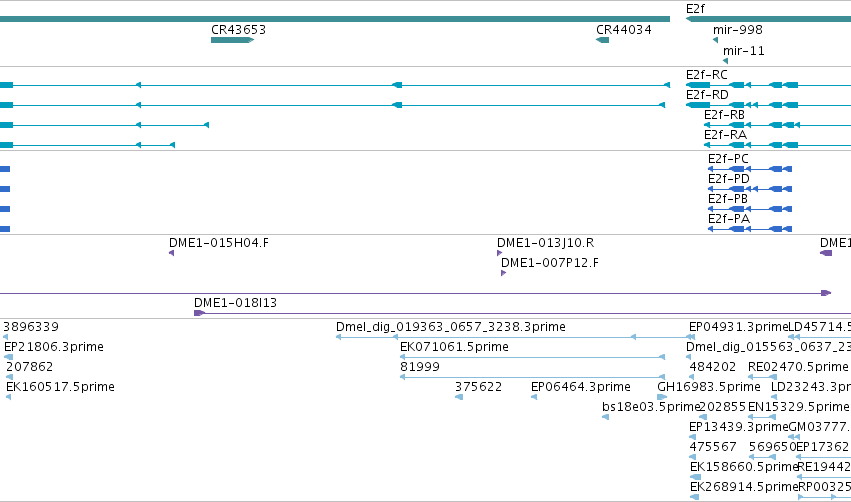
Task: Select the EK158660.5prime EST
Action: click(x=695, y=478)
